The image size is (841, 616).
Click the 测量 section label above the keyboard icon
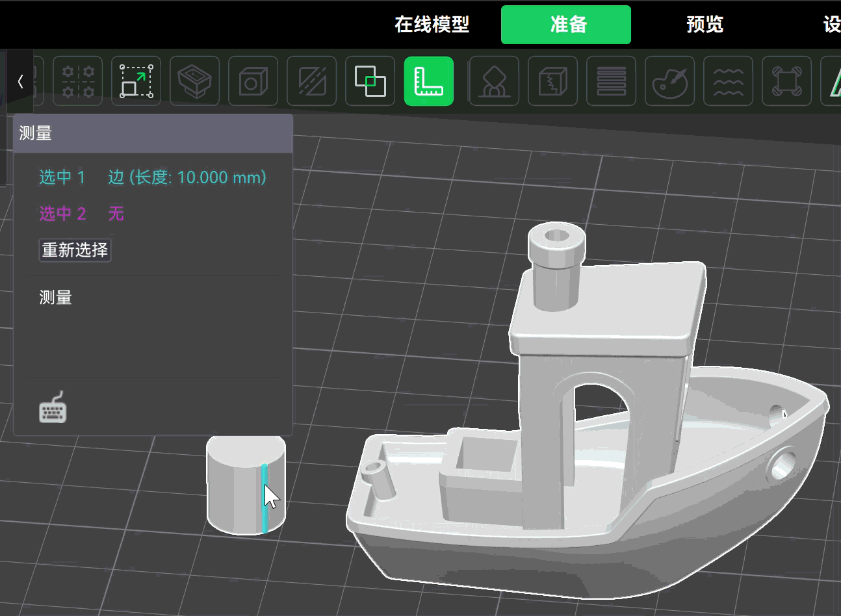55,298
